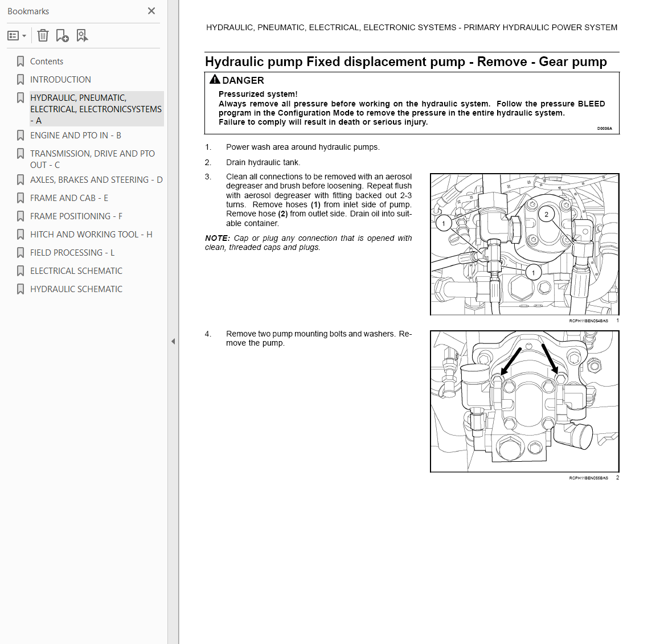Click the bookmark icon next to FIELD PROCESSING - L

click(20, 253)
